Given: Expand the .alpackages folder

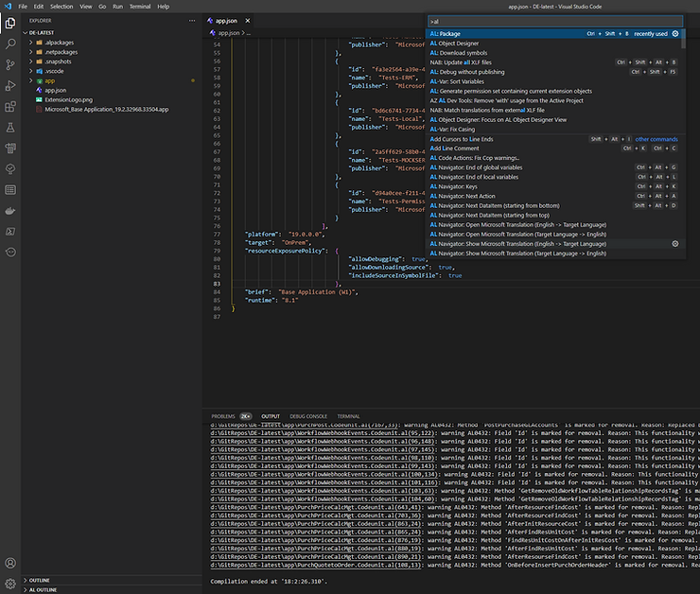Looking at the screenshot, I should pos(58,43).
